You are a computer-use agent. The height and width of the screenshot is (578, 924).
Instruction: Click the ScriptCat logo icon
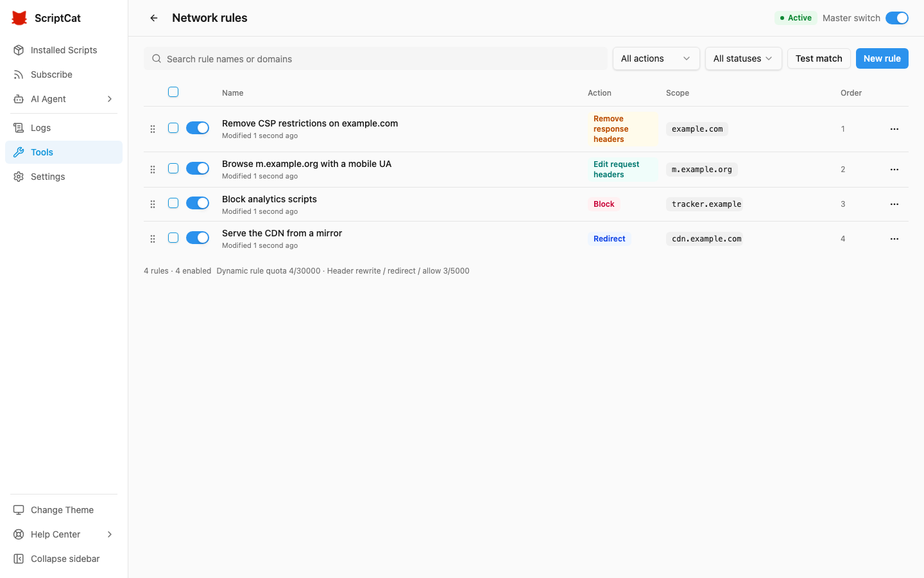(x=19, y=18)
